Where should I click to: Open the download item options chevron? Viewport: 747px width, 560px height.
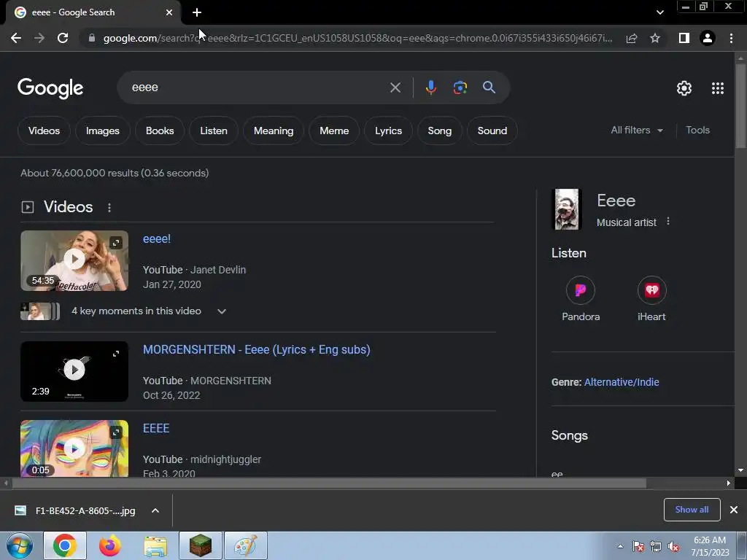coord(155,510)
